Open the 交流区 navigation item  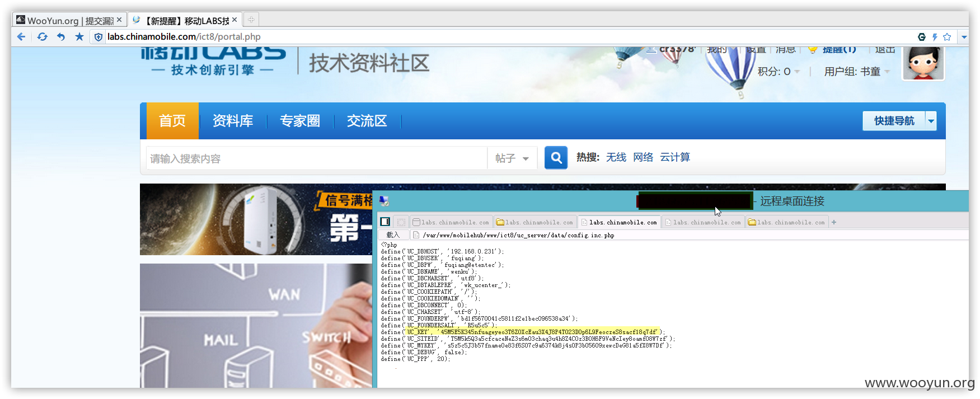click(x=367, y=121)
